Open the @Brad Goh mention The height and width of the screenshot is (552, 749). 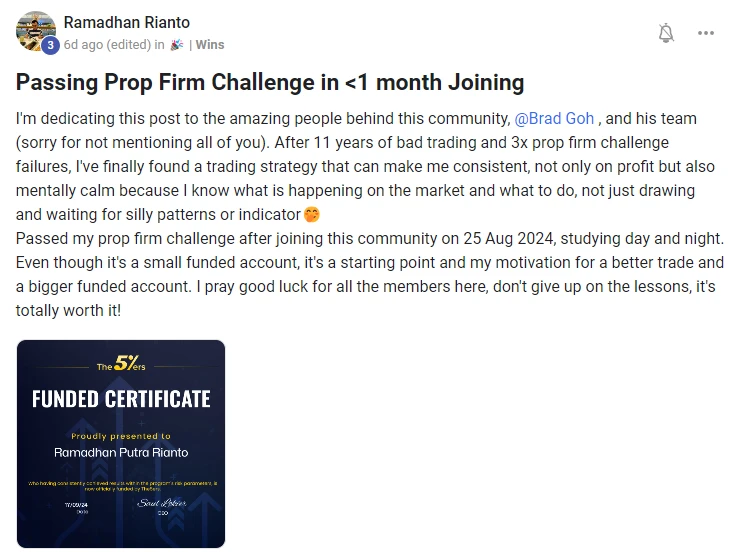[x=554, y=118]
